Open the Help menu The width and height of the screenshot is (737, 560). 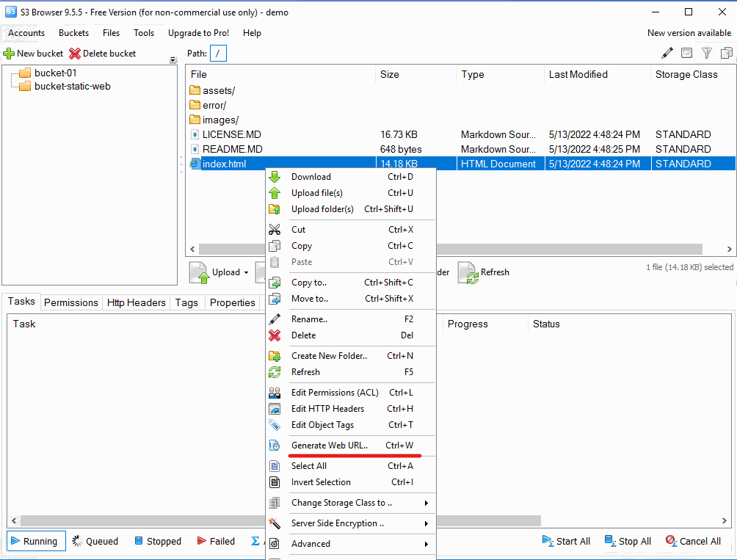click(252, 33)
